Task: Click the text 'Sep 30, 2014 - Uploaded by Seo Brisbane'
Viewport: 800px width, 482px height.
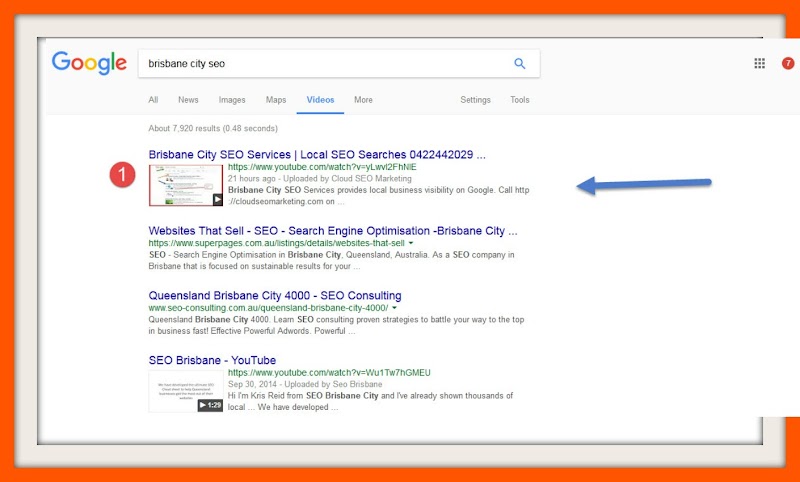Action: click(305, 384)
